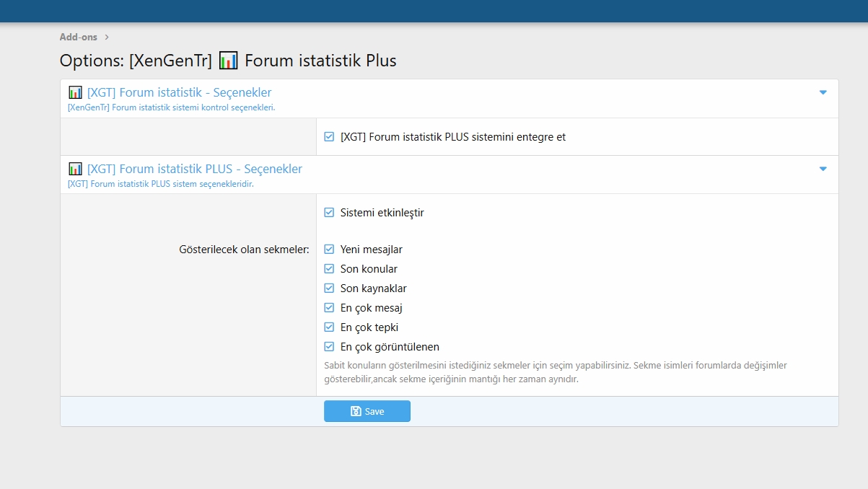868x489 pixels.
Task: Uncheck PLUS sistemini entegre et checkbox
Action: 329,136
